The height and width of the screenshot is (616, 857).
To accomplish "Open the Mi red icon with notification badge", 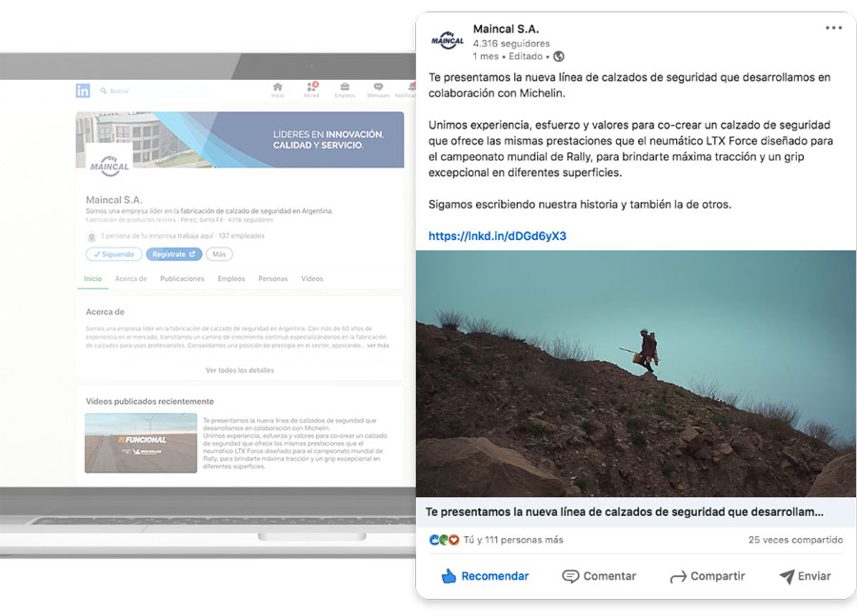I will pos(311,89).
